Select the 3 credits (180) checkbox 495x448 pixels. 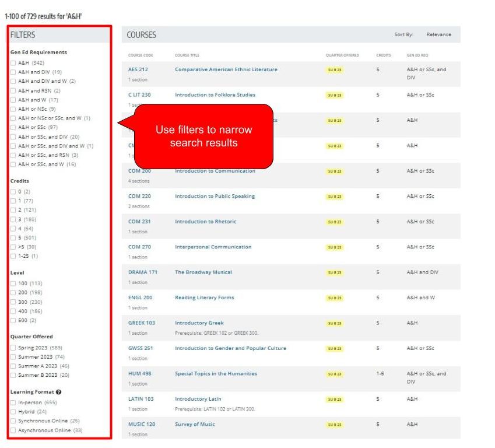tap(13, 219)
